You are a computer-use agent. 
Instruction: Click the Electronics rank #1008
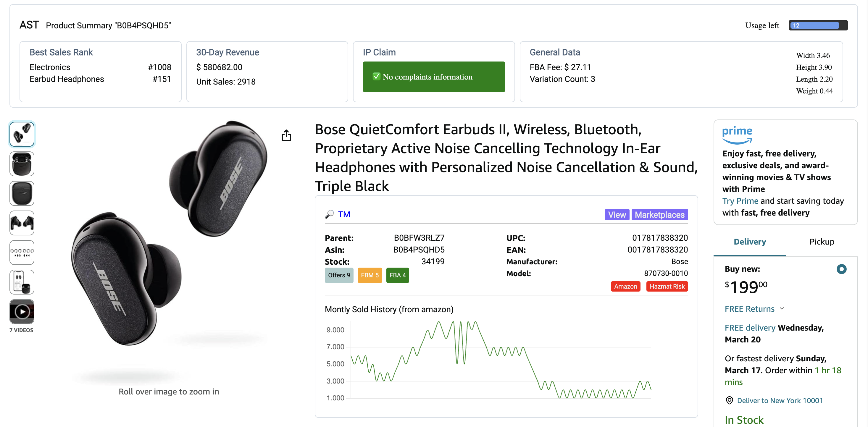click(x=159, y=67)
